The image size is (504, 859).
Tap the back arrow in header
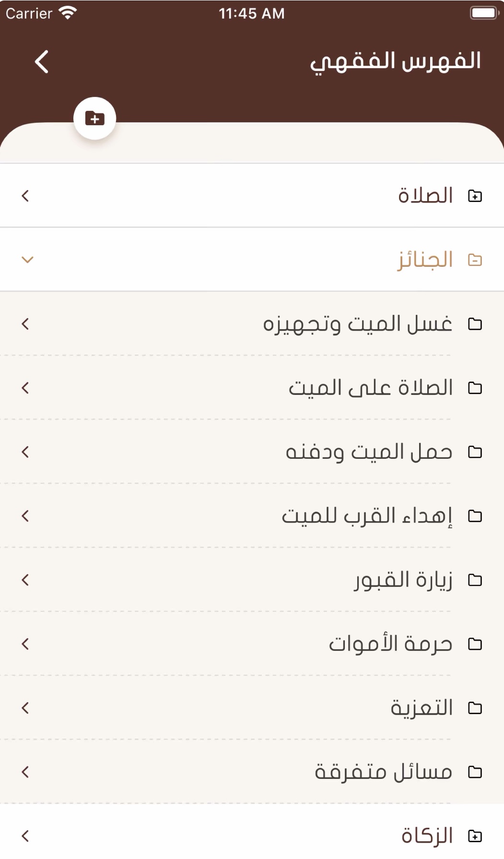click(42, 62)
